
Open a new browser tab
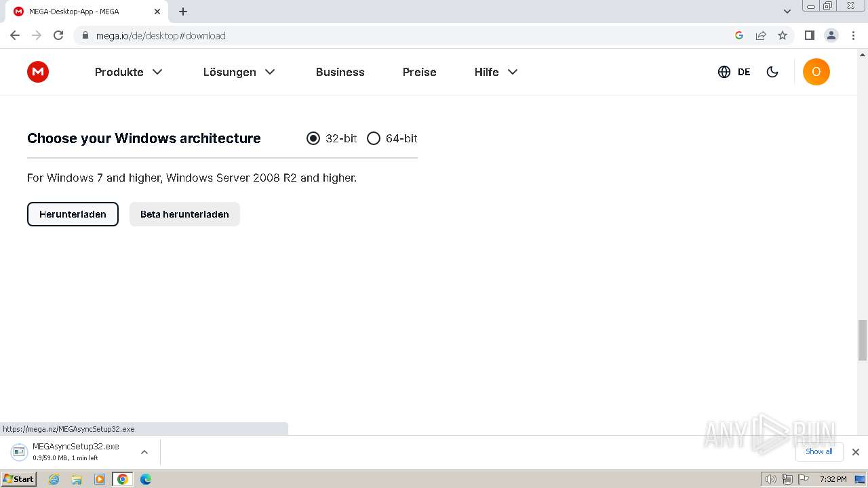pos(183,12)
